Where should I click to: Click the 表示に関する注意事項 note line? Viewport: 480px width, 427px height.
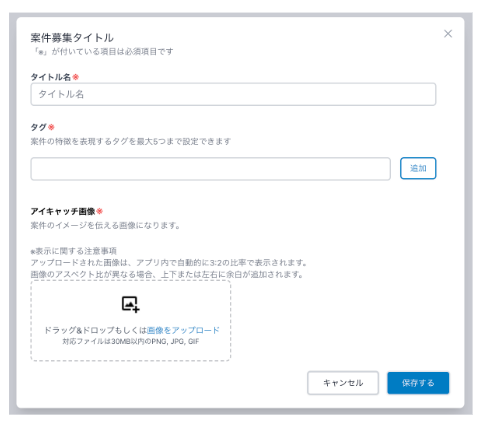click(74, 251)
